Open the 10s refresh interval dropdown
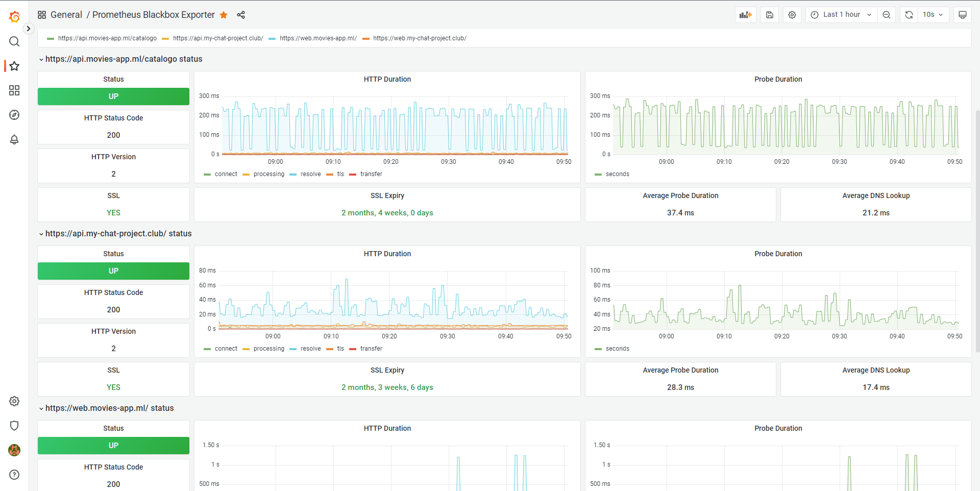Screen dimensions: 980x491 [x=933, y=15]
